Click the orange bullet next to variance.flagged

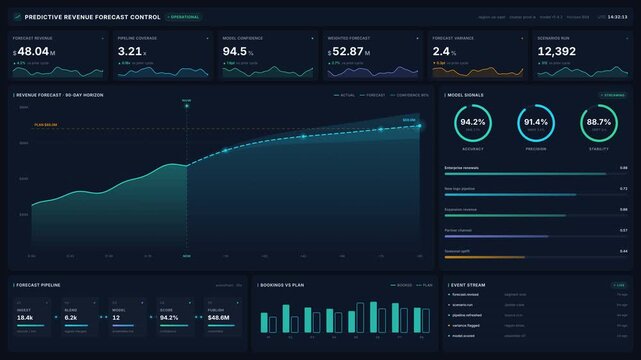pos(449,326)
